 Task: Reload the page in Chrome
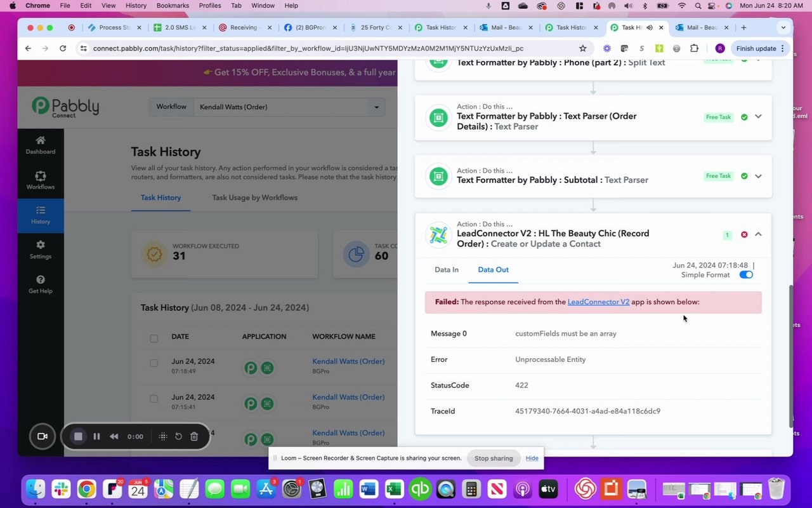63,48
